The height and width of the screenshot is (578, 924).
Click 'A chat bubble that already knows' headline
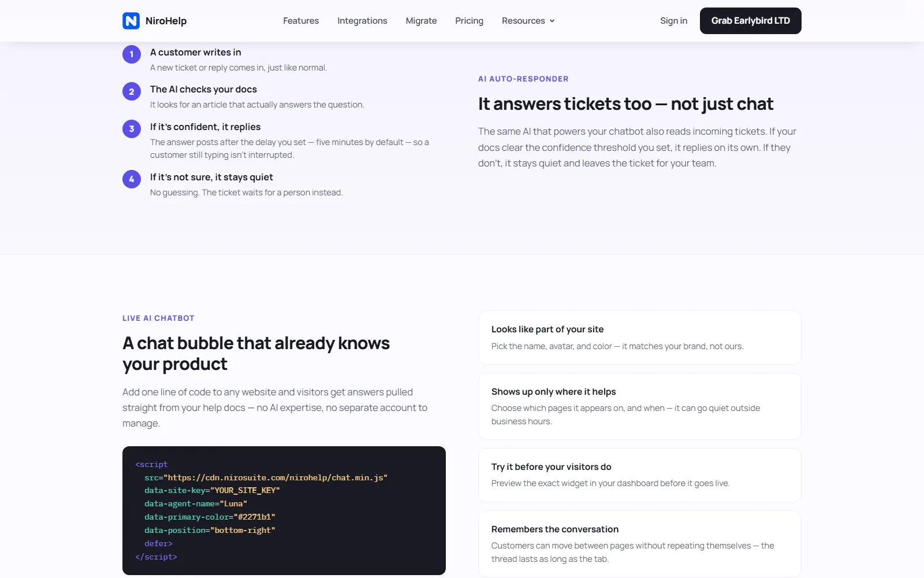tap(256, 353)
